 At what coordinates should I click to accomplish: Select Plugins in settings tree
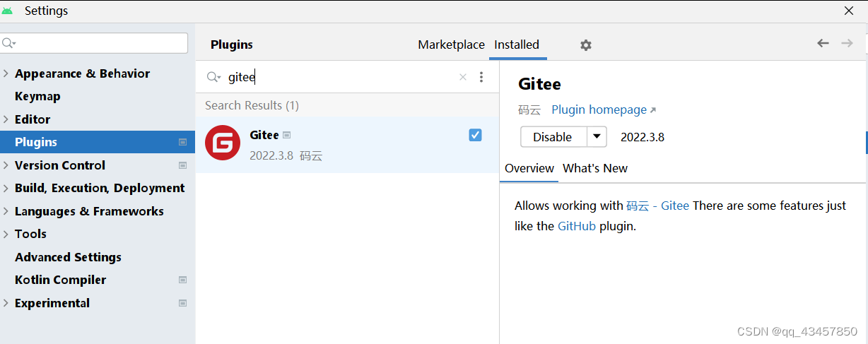click(98, 142)
